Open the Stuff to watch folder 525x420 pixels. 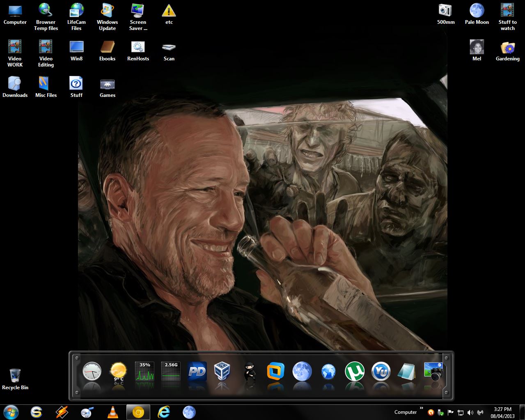[x=507, y=16]
